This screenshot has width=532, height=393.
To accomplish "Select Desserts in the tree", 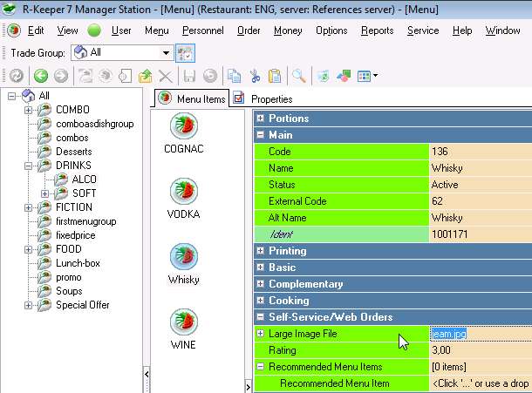I will click(x=73, y=152).
